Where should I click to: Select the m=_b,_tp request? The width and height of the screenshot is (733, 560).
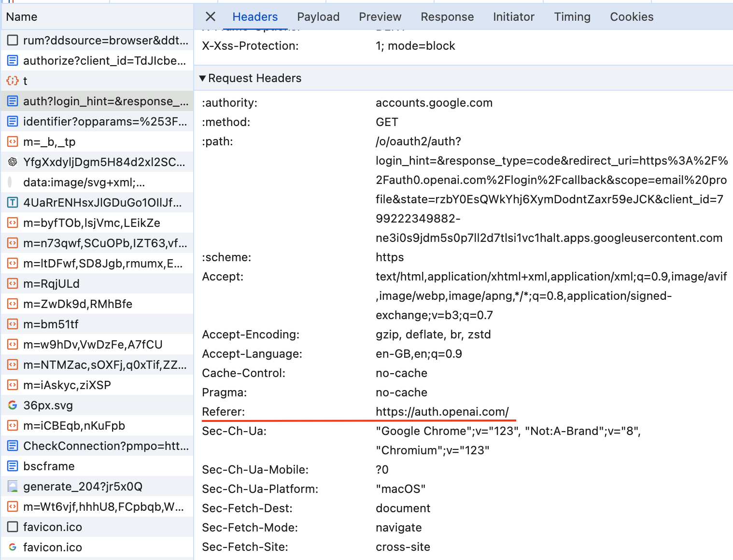point(97,142)
